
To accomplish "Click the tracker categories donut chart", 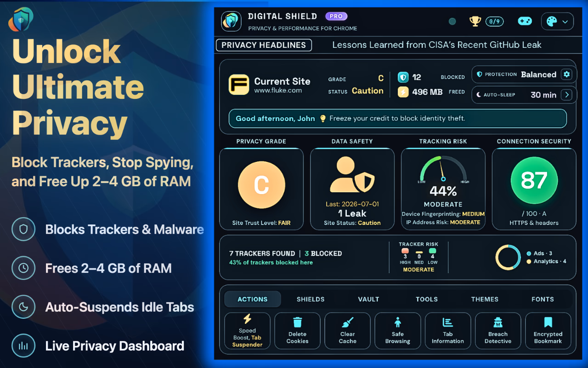I will tap(508, 258).
